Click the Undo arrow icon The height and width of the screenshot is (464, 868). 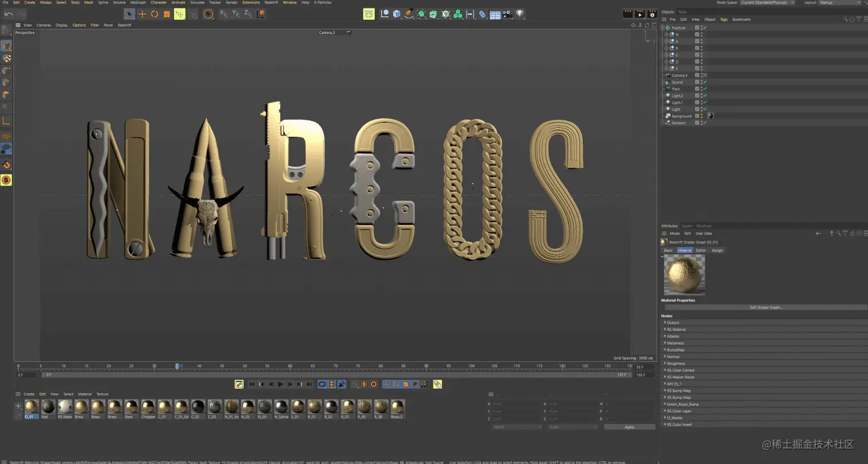pyautogui.click(x=9, y=14)
